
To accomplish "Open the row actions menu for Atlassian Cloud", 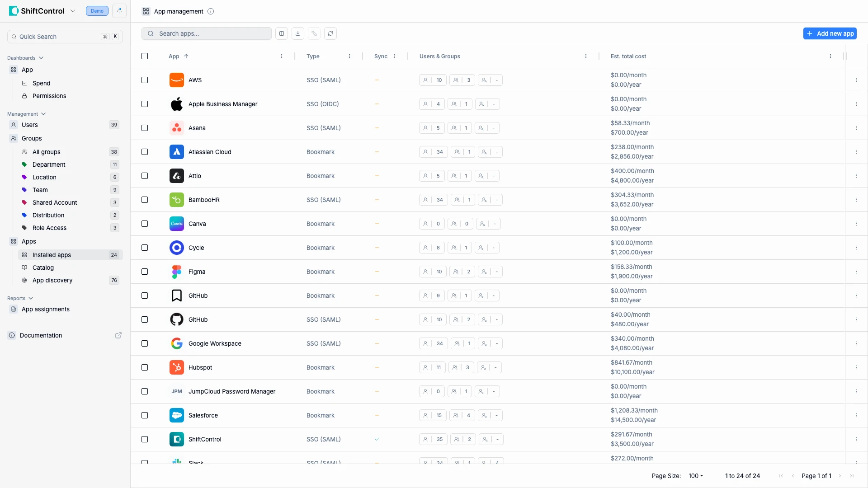I will (856, 152).
